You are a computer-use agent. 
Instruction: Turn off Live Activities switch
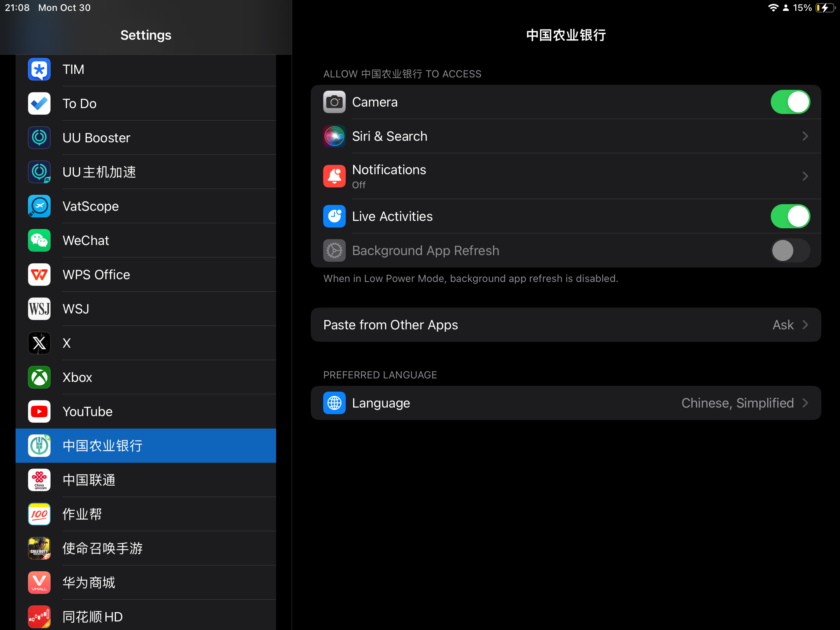790,216
